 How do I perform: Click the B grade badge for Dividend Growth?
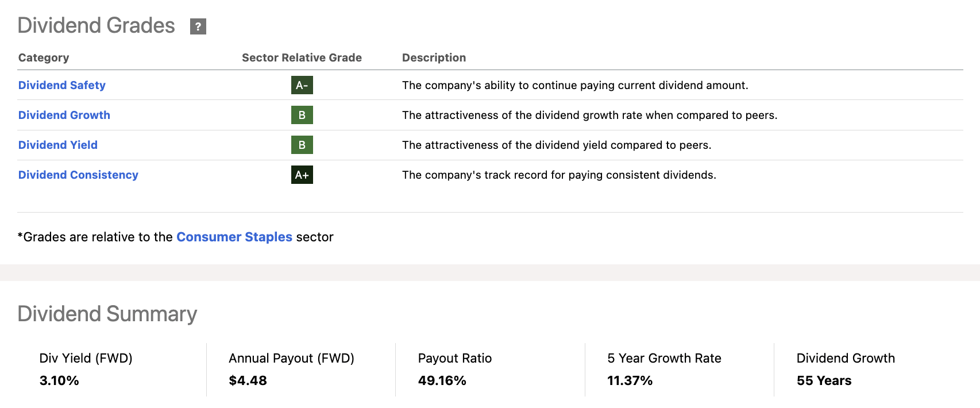[x=302, y=115]
